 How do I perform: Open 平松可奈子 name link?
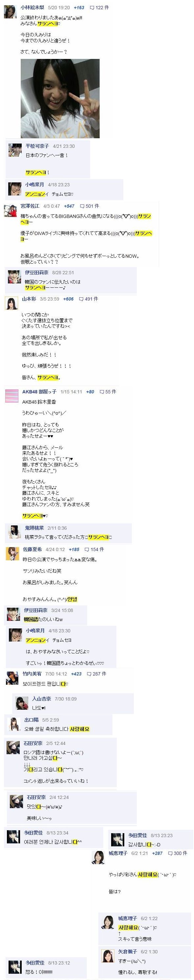[37, 146]
